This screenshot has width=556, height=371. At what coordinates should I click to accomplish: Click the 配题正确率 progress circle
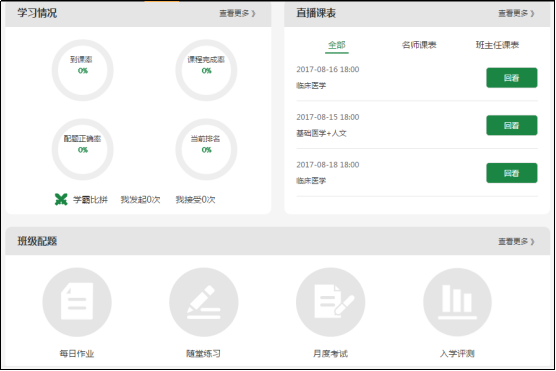click(x=83, y=149)
